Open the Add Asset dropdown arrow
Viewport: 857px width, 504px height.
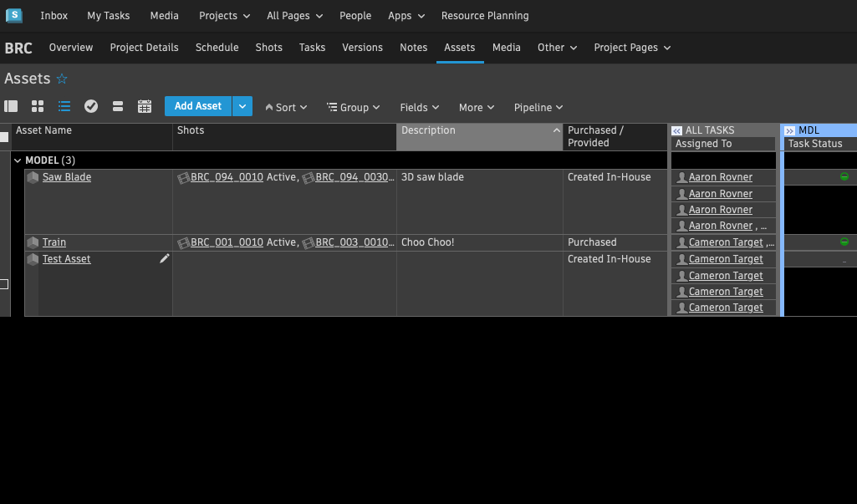pos(242,106)
